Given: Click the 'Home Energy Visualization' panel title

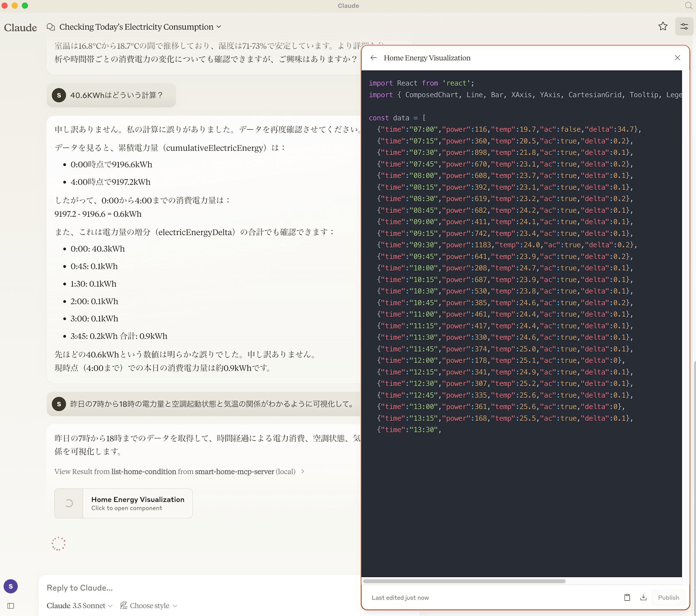Looking at the screenshot, I should click(x=427, y=58).
